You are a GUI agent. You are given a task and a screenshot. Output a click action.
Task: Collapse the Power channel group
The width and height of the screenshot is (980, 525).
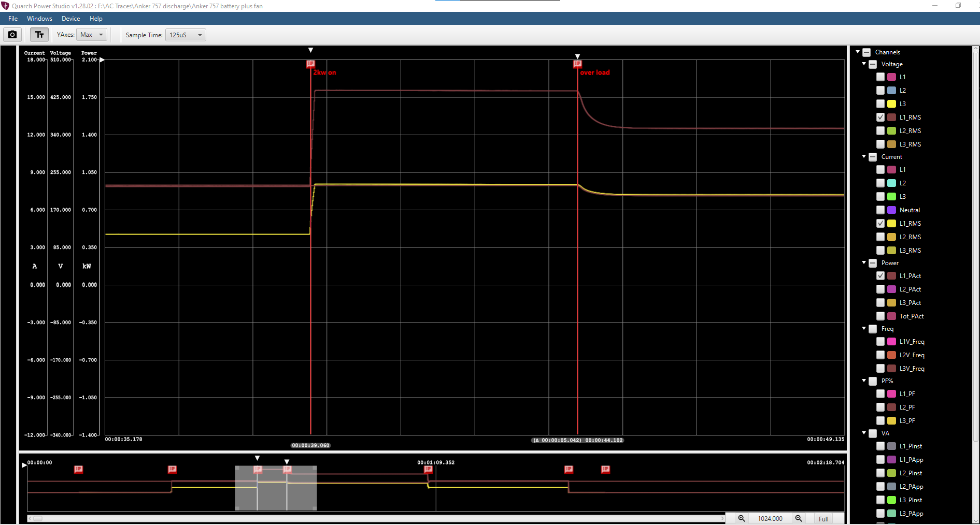tap(864, 262)
